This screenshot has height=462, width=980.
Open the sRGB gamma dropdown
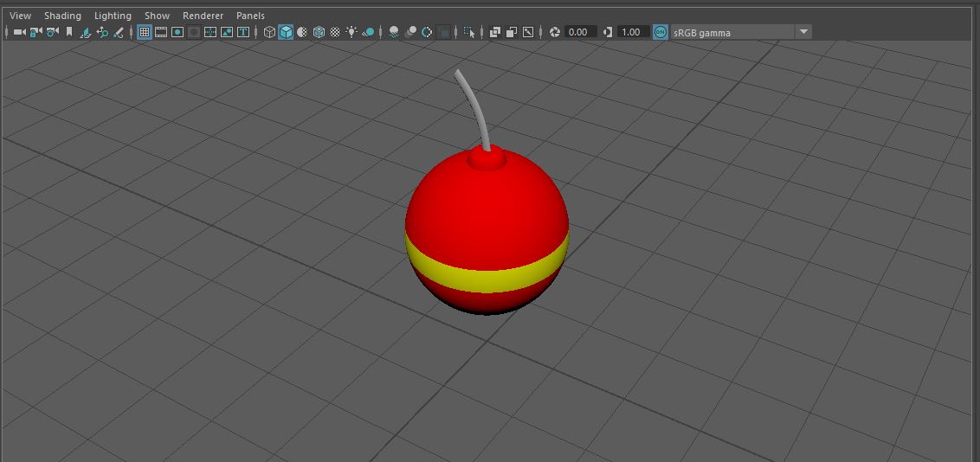coord(741,33)
